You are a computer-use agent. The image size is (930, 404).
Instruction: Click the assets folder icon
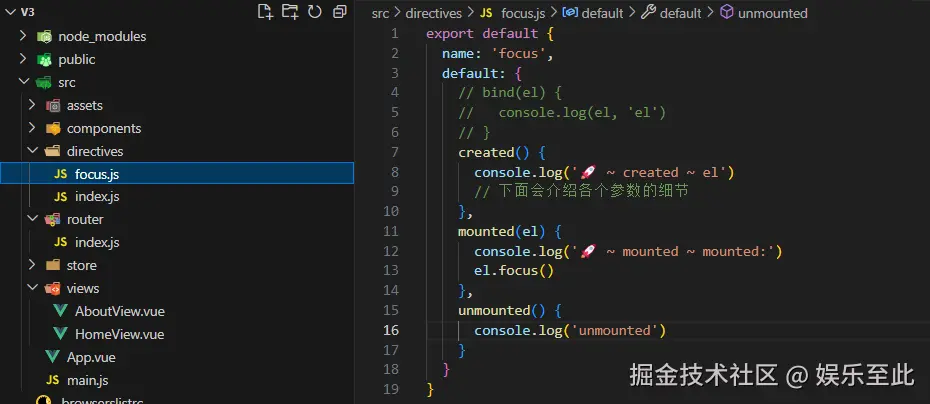[53, 106]
